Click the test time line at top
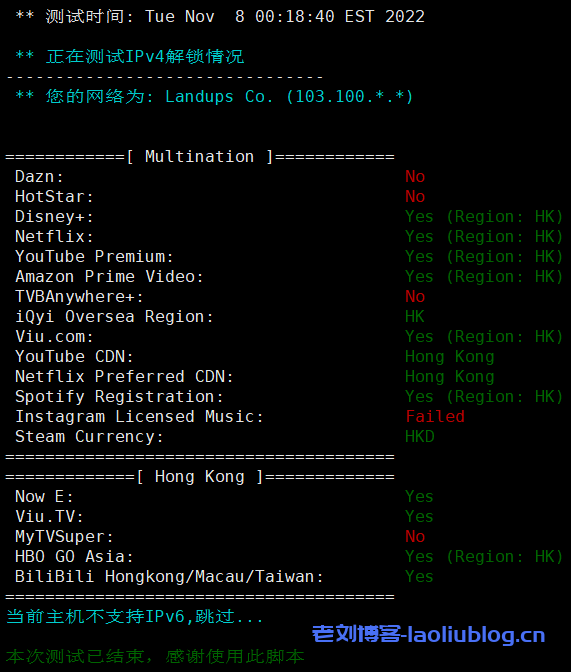This screenshot has height=672, width=571. click(x=220, y=17)
